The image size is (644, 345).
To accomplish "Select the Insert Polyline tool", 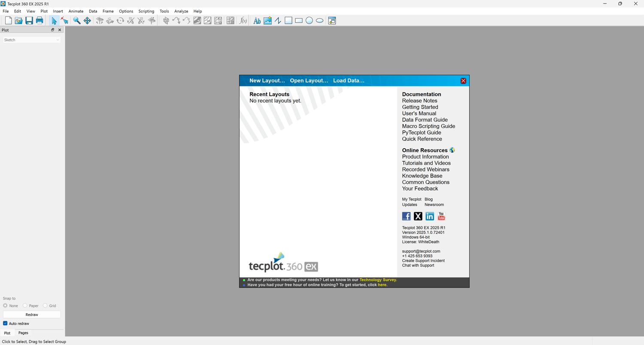I will point(278,21).
